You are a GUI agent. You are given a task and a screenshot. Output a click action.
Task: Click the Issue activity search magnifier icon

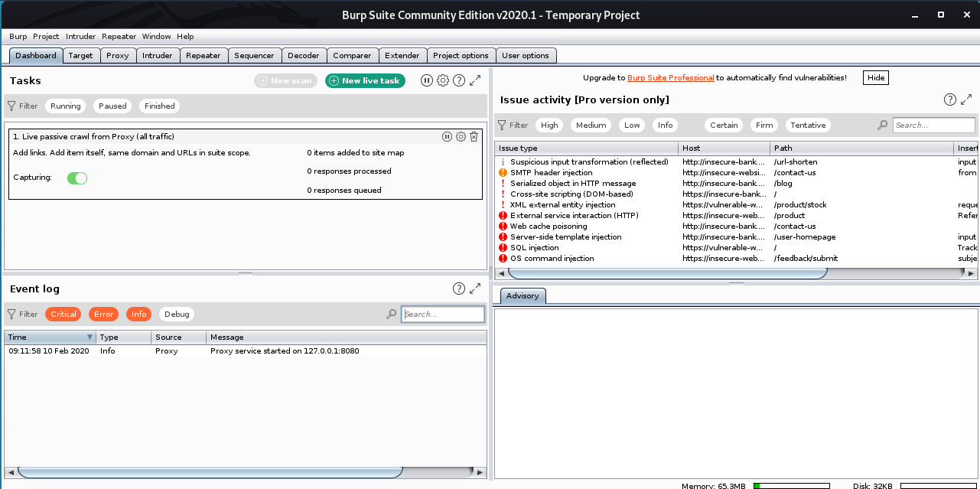coord(883,125)
